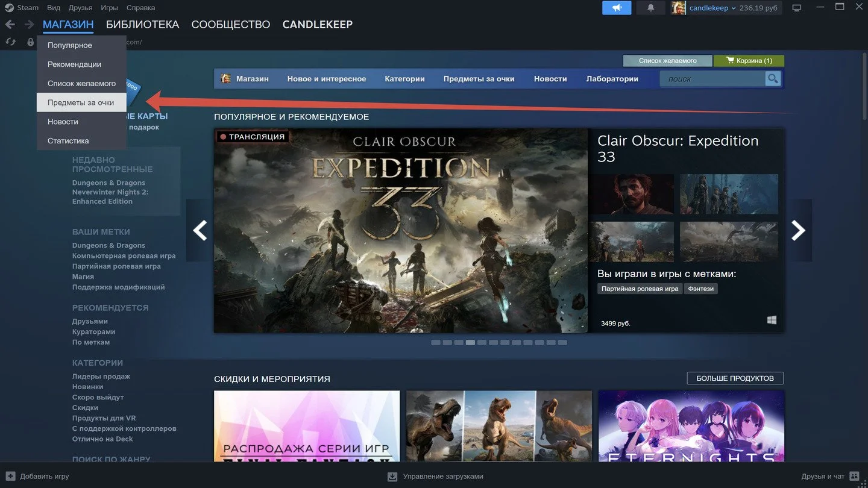Click the grey Список желаемого button
868x488 pixels.
(x=667, y=61)
